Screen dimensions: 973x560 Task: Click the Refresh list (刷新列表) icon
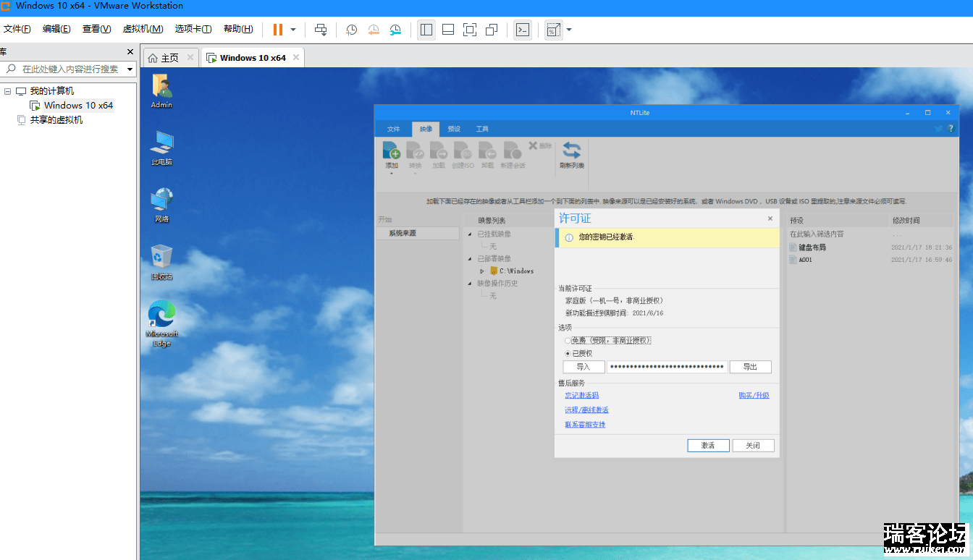[572, 150]
